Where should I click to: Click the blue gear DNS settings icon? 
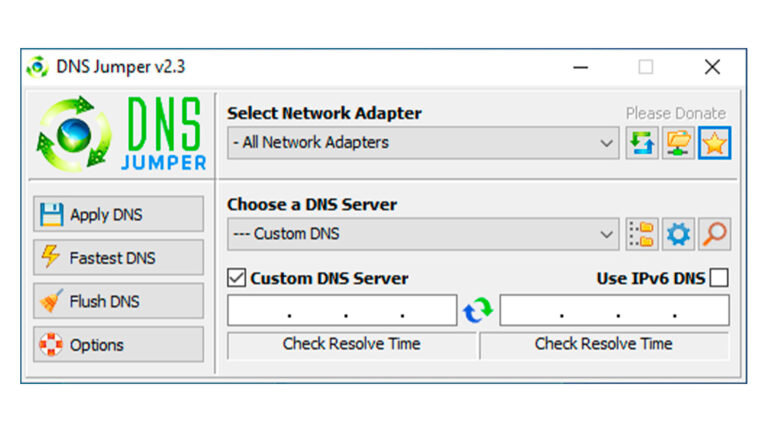tap(678, 234)
